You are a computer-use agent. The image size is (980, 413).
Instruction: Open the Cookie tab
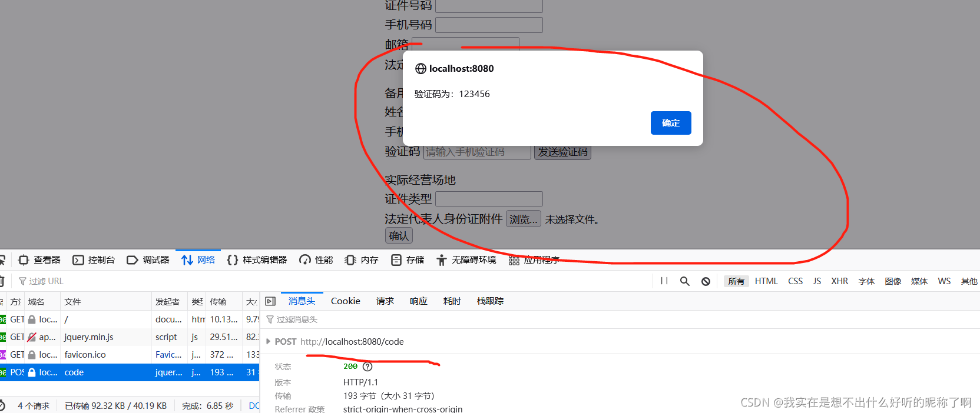[345, 301]
